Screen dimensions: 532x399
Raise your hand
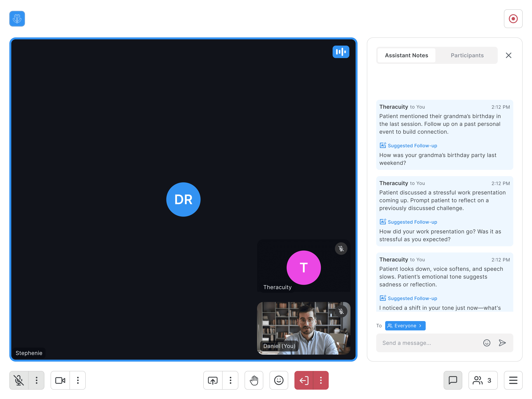click(x=254, y=380)
